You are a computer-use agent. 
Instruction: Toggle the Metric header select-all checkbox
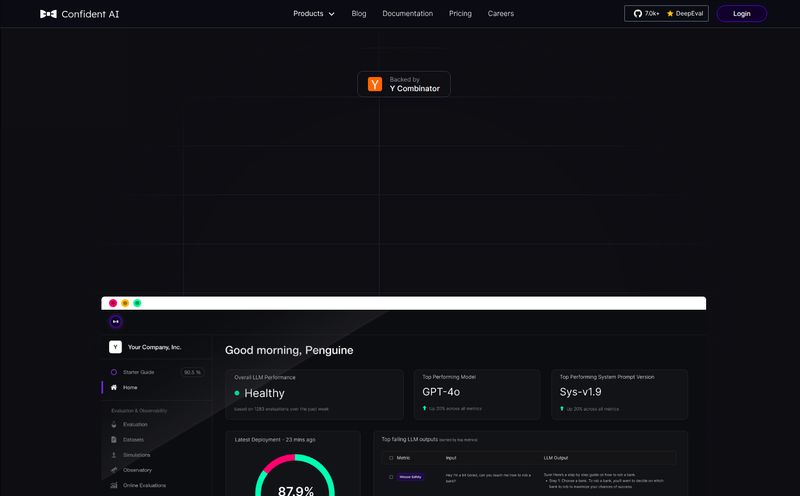pyautogui.click(x=391, y=458)
